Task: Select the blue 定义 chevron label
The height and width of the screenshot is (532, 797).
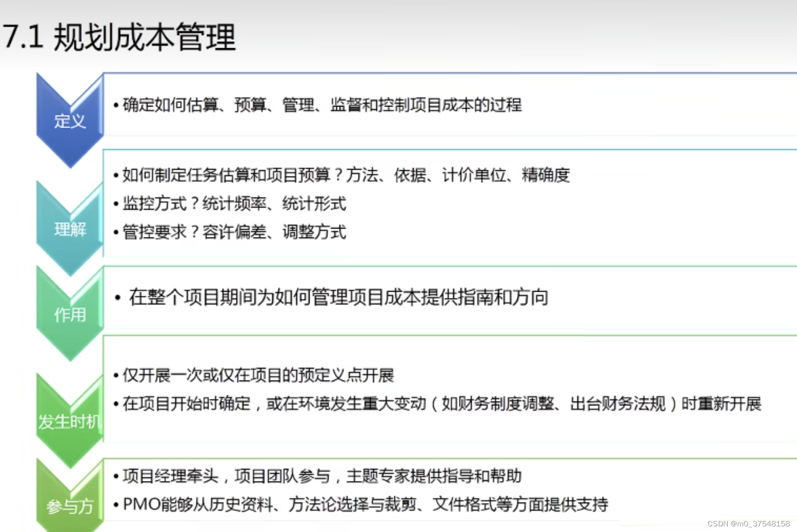Action: [x=70, y=121]
